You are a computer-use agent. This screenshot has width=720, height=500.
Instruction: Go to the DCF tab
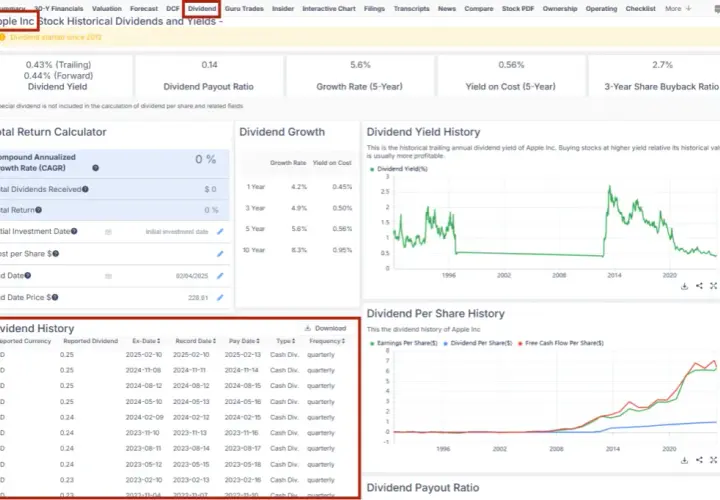173,8
